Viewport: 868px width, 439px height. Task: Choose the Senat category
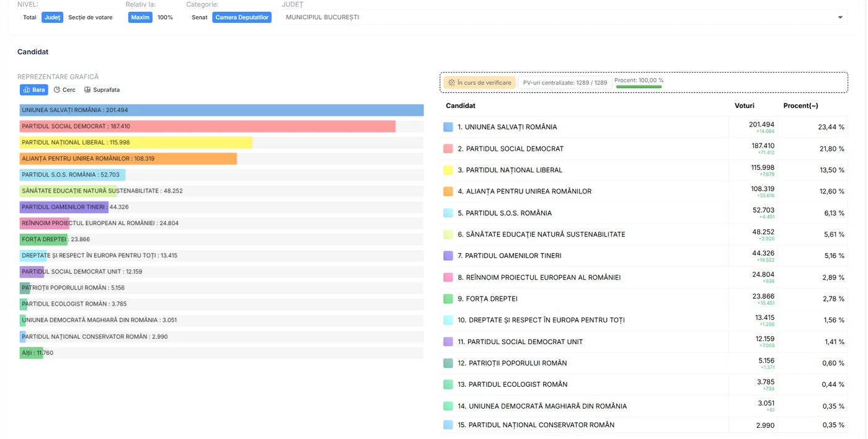(200, 17)
